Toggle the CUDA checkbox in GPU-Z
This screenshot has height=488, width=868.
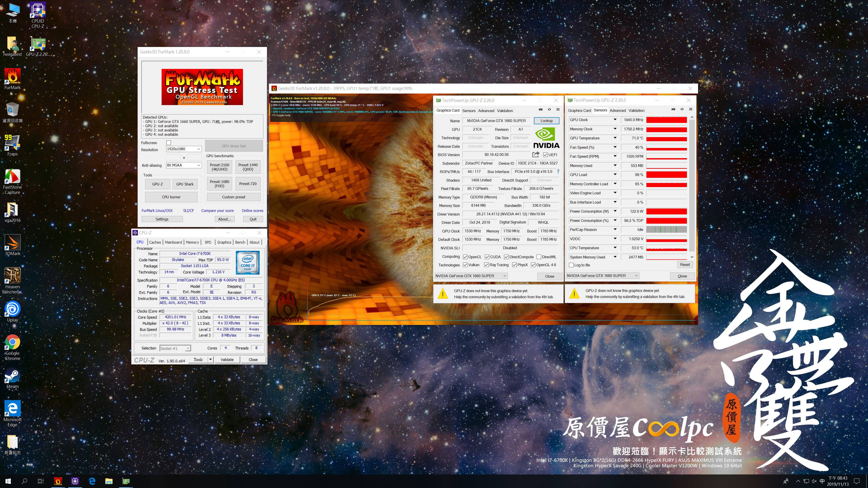[487, 257]
